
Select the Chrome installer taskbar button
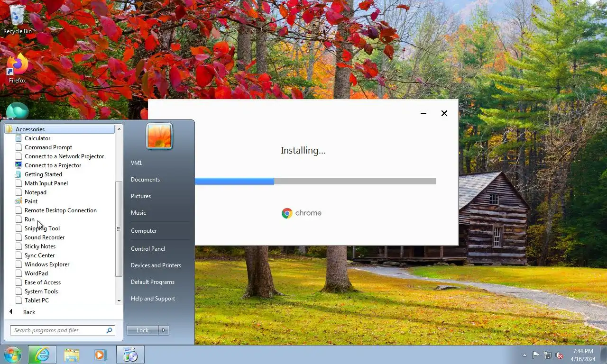tap(130, 355)
